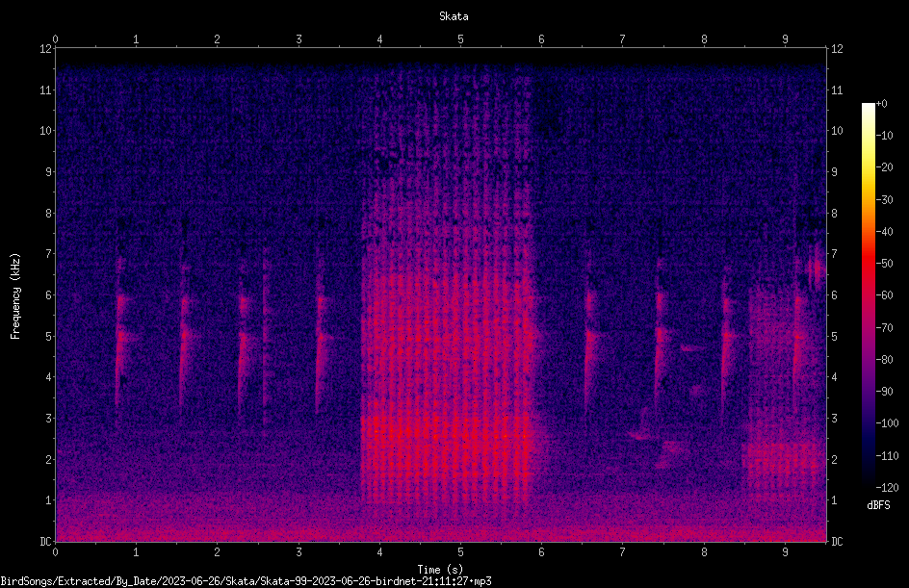Click the "3" tick on the upper time axis
909x588 pixels.
click(299, 39)
